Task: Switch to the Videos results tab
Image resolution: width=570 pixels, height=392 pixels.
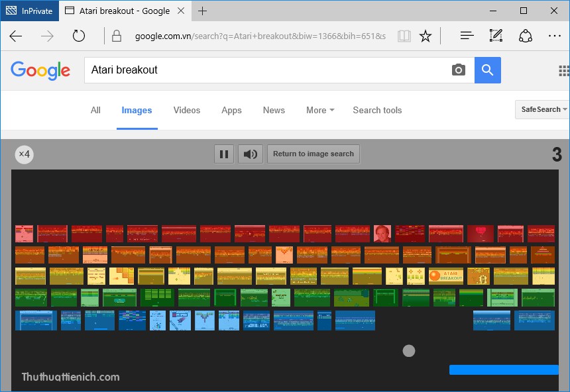Action: (x=186, y=110)
